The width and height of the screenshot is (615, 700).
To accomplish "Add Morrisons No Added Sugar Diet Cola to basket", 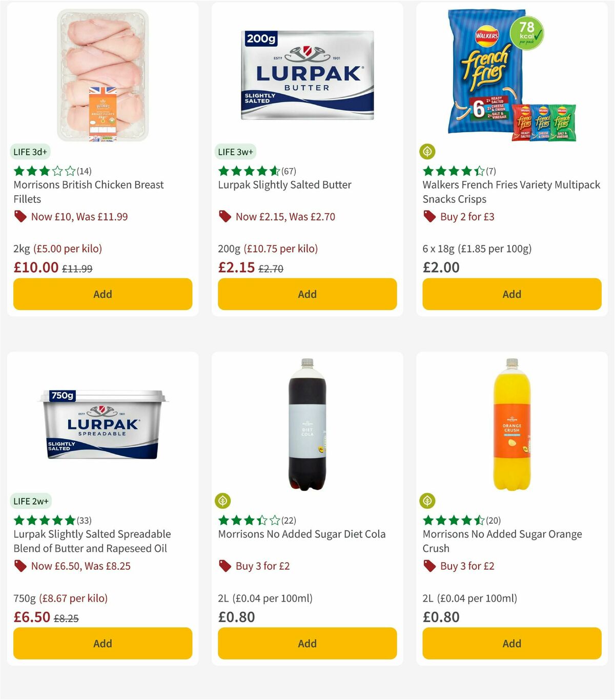I will click(307, 643).
